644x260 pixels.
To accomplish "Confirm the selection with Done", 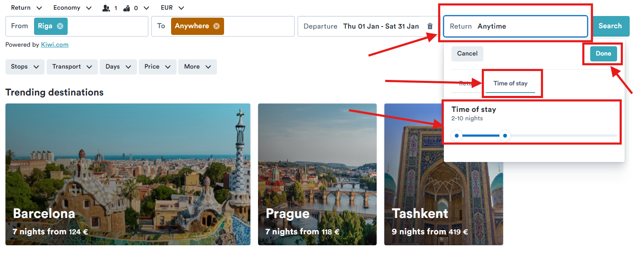I will (603, 53).
